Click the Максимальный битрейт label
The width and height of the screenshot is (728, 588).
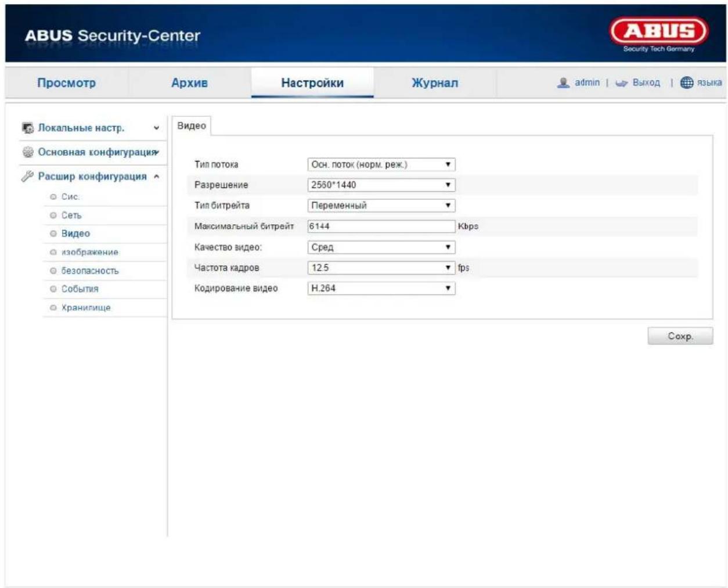coord(244,226)
